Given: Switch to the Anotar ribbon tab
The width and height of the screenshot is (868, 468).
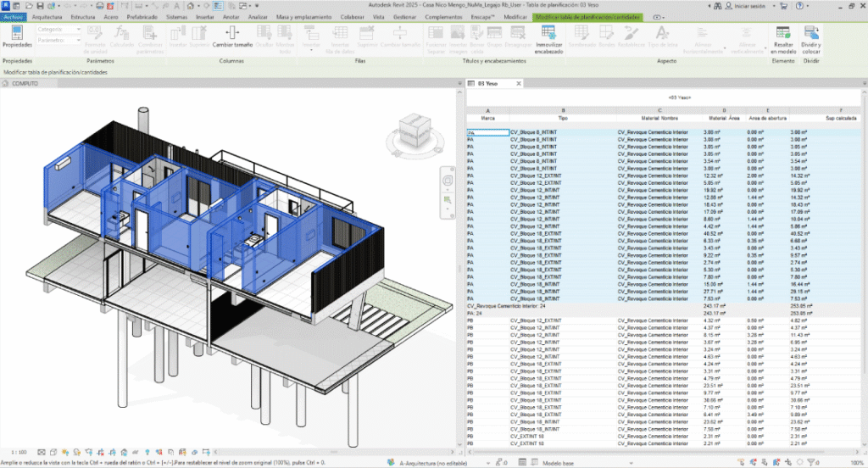Looking at the screenshot, I should point(231,17).
